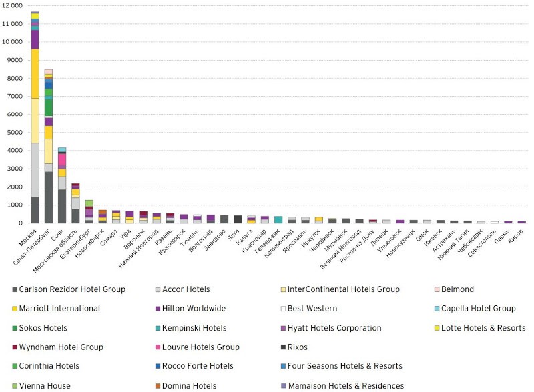Viewport: 534px width, 392px height.
Task: Select the Accor Hotels legend label
Action: (186, 289)
